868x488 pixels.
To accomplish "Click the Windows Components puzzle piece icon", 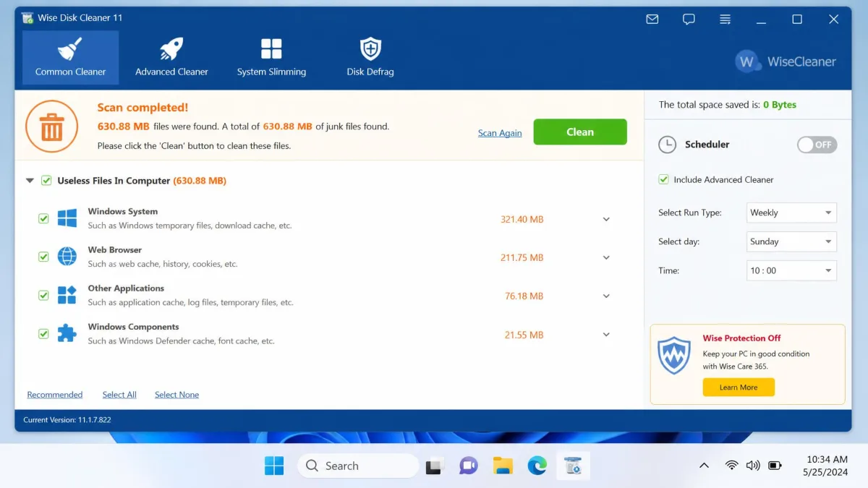I will tap(67, 333).
